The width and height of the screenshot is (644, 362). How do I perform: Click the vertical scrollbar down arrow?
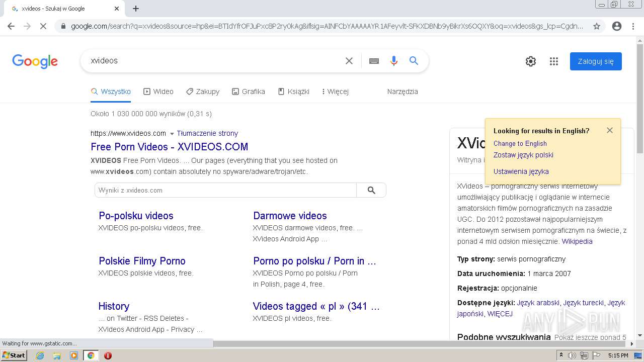[640, 335]
